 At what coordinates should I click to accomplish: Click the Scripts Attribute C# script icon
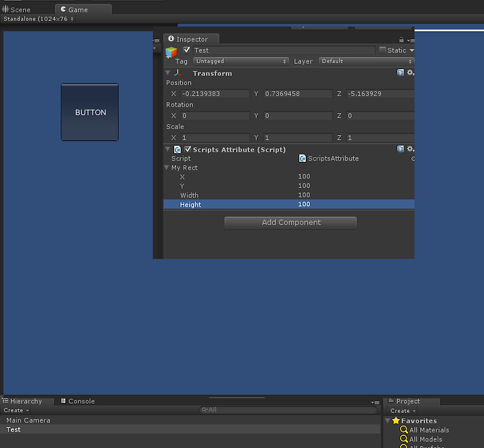(177, 150)
